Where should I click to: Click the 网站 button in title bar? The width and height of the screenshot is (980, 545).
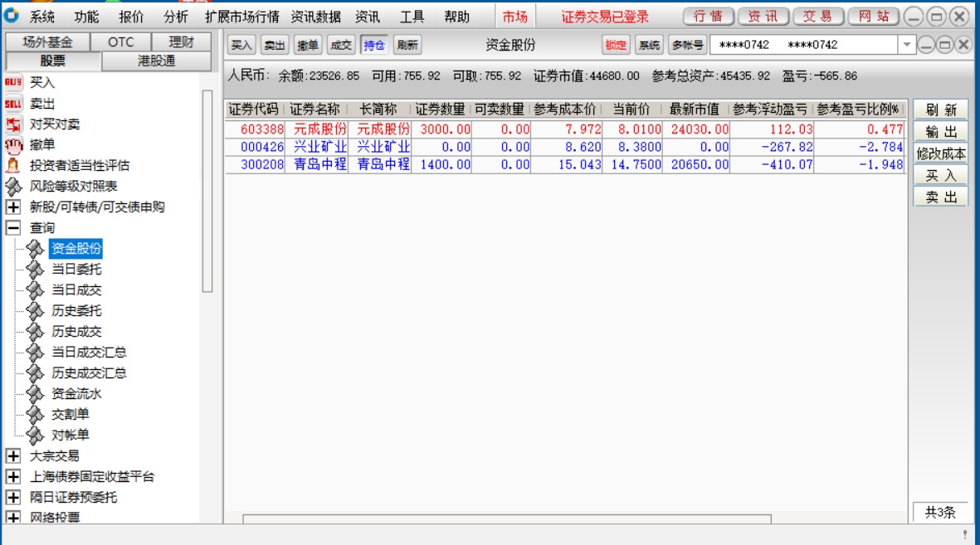click(873, 17)
